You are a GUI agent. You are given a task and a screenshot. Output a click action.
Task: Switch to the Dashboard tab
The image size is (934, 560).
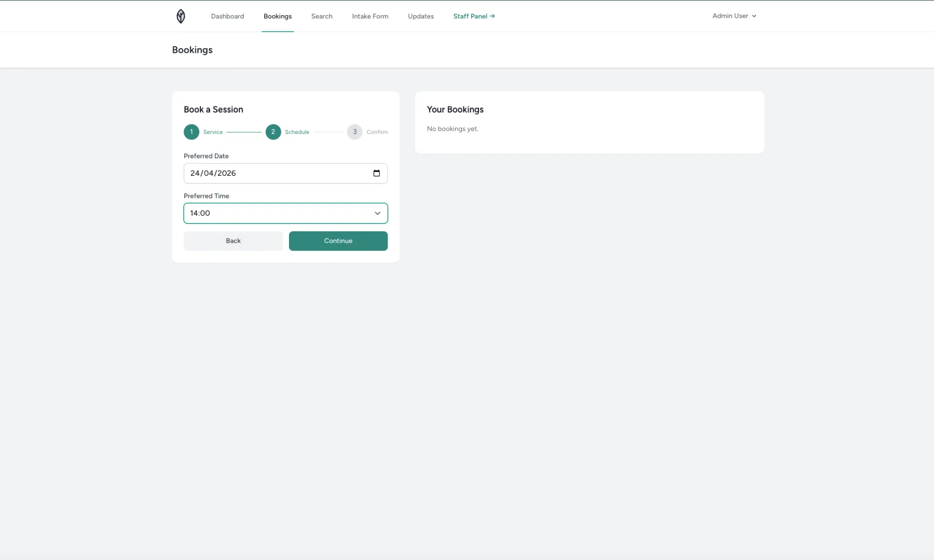[227, 16]
